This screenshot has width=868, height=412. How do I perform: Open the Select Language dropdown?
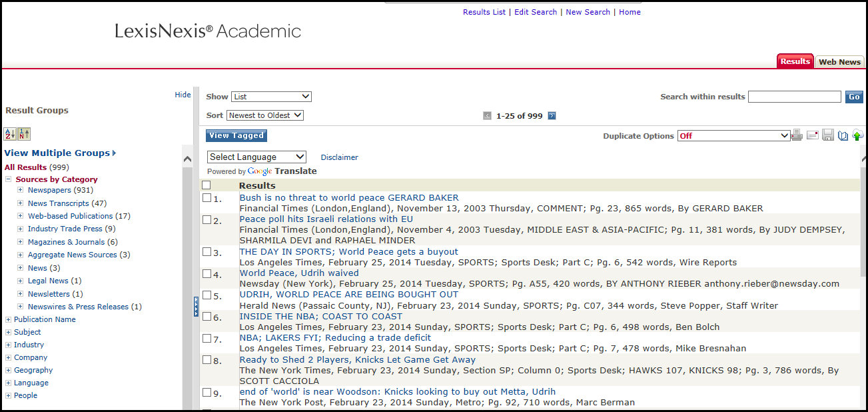point(256,157)
